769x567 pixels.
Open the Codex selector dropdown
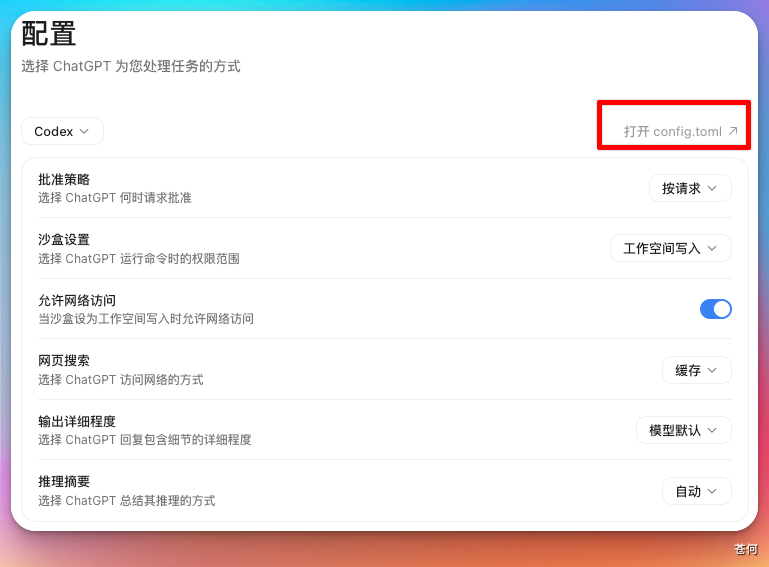62,131
